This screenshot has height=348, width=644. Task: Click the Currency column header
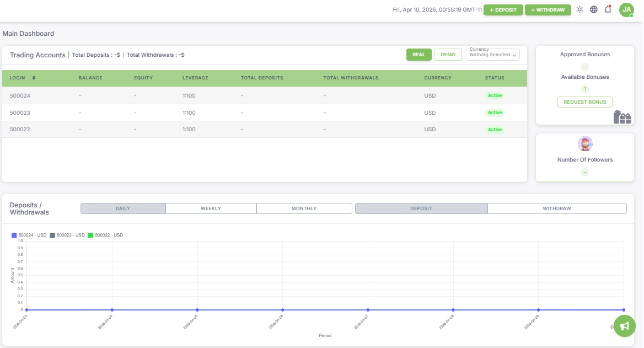click(x=438, y=78)
